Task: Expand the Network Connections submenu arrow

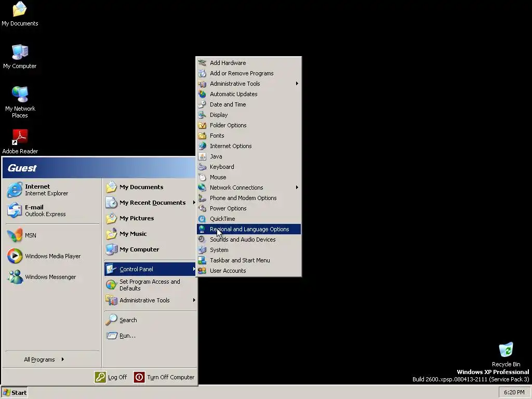Action: point(297,187)
